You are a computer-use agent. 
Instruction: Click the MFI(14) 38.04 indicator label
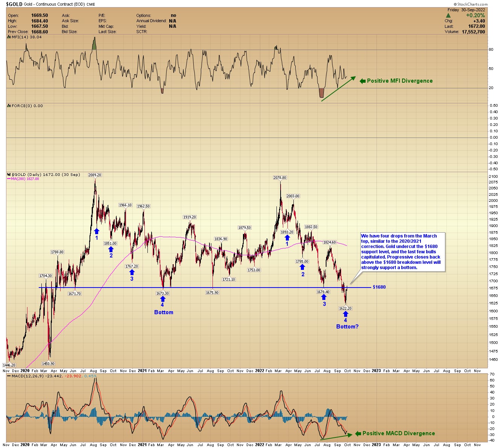point(26,37)
